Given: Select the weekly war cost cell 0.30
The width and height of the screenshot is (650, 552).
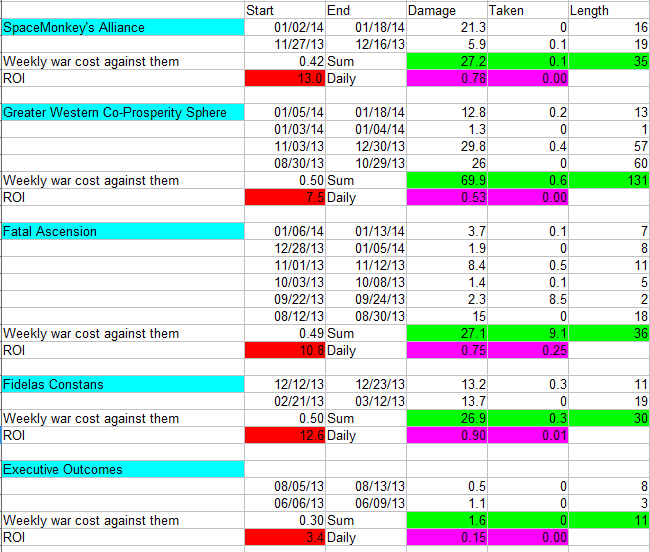Looking at the screenshot, I should (x=285, y=520).
